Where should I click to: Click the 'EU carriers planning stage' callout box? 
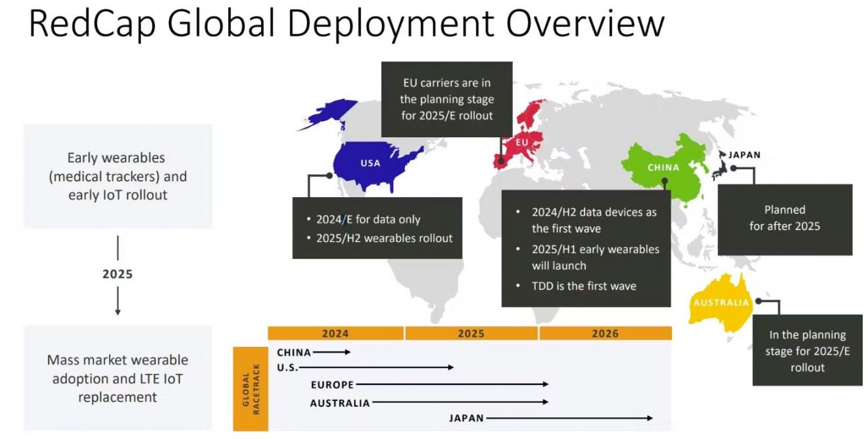(446, 100)
